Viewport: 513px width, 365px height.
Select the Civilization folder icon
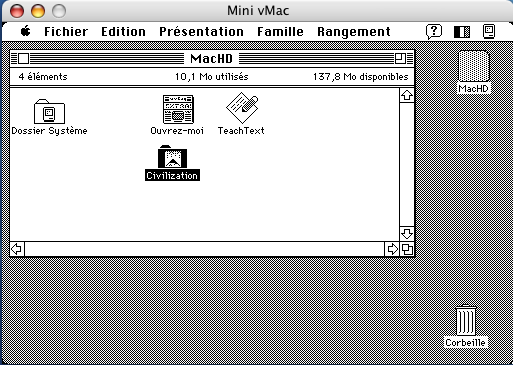172,156
